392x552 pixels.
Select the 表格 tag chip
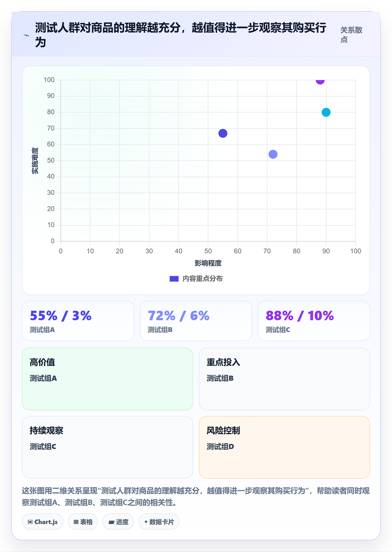coord(83,522)
